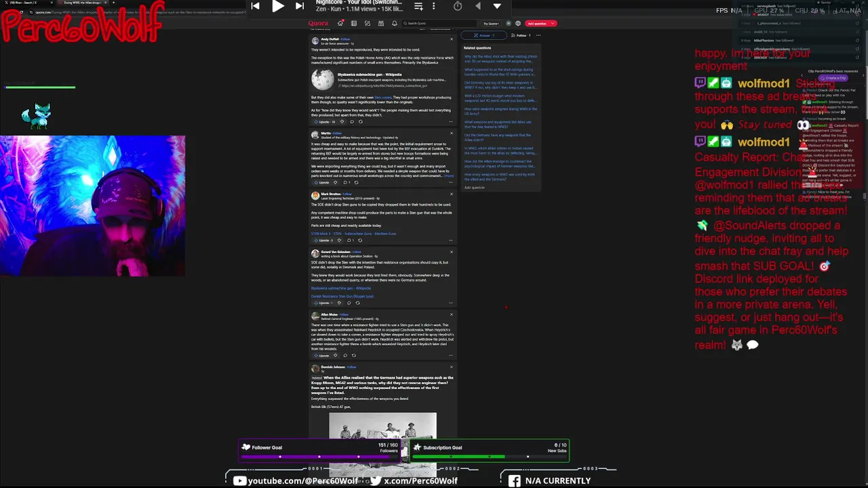
Task: Open Quora notifications bell
Action: click(395, 23)
